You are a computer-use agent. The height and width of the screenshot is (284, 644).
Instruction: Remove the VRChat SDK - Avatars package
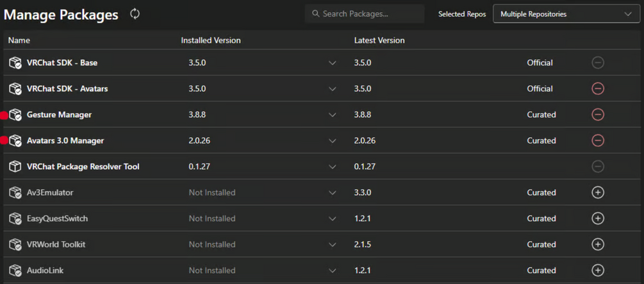click(598, 88)
